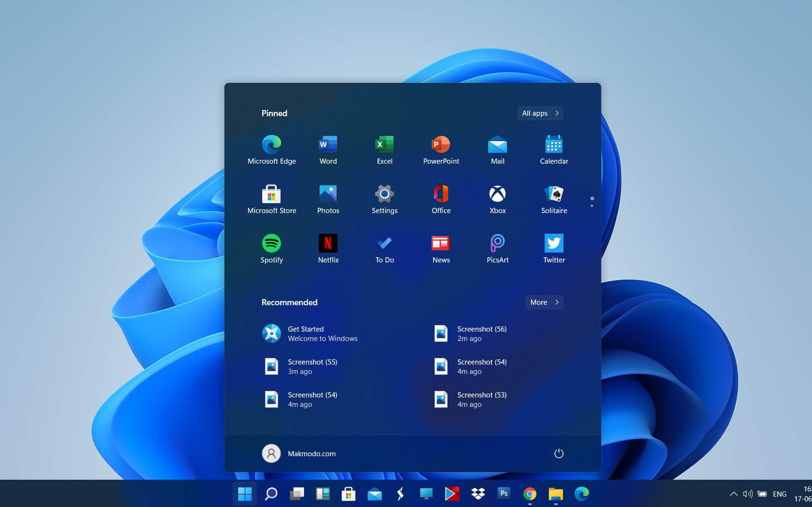Open the Mail app in Pinned
This screenshot has height=507, width=812.
pyautogui.click(x=498, y=150)
